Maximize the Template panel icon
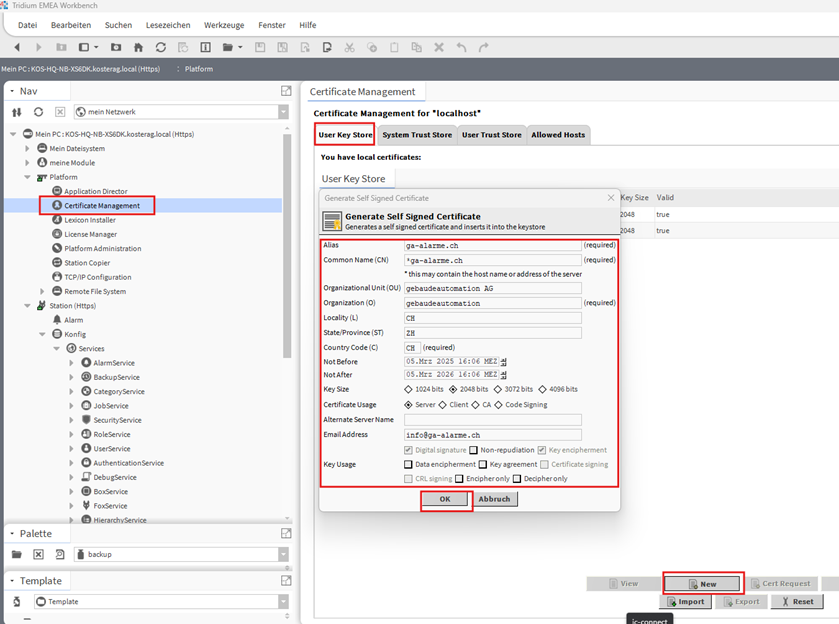 [286, 581]
